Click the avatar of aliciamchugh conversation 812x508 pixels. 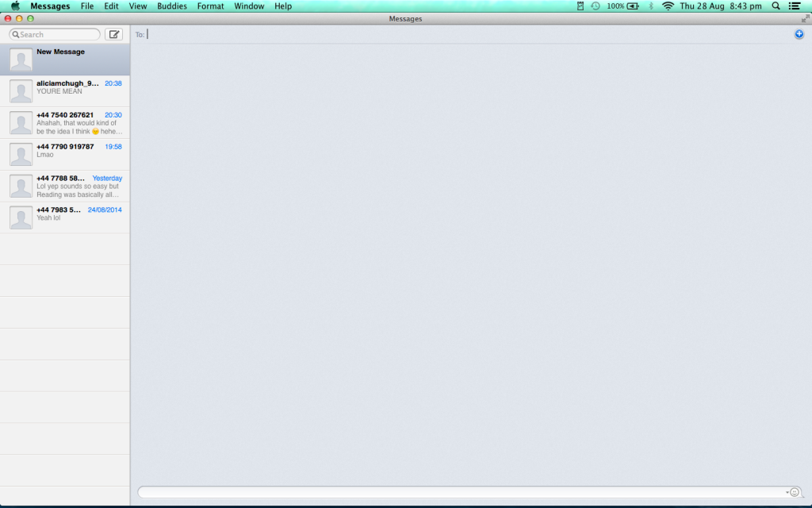click(x=21, y=90)
